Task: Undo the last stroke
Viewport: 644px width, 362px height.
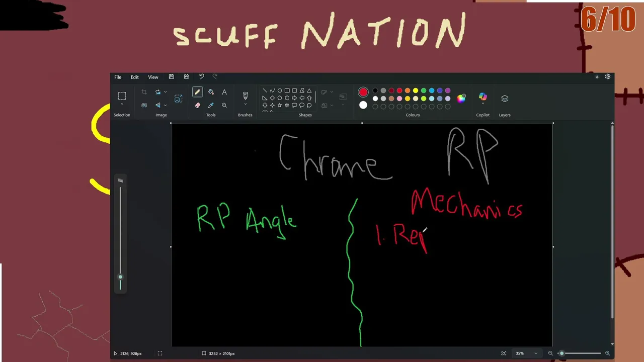Action: point(201,76)
